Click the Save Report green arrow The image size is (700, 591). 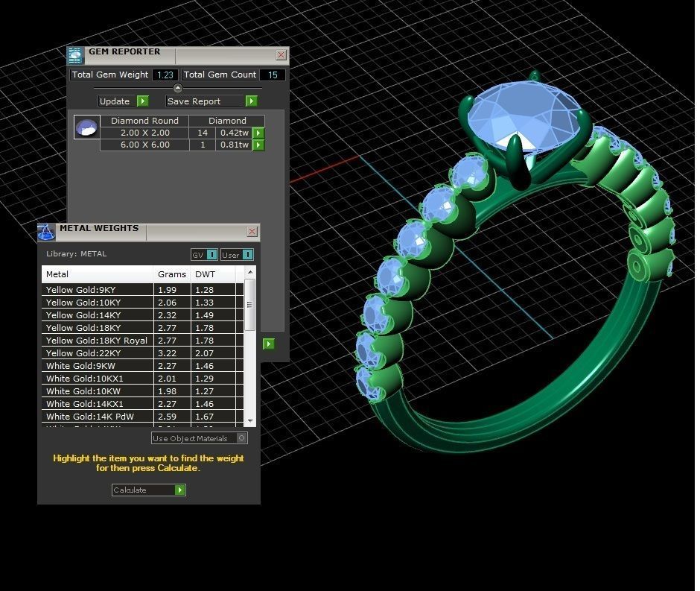252,101
